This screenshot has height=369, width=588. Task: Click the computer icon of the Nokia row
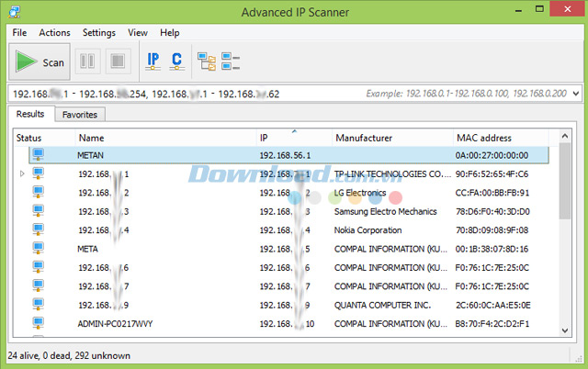[38, 229]
